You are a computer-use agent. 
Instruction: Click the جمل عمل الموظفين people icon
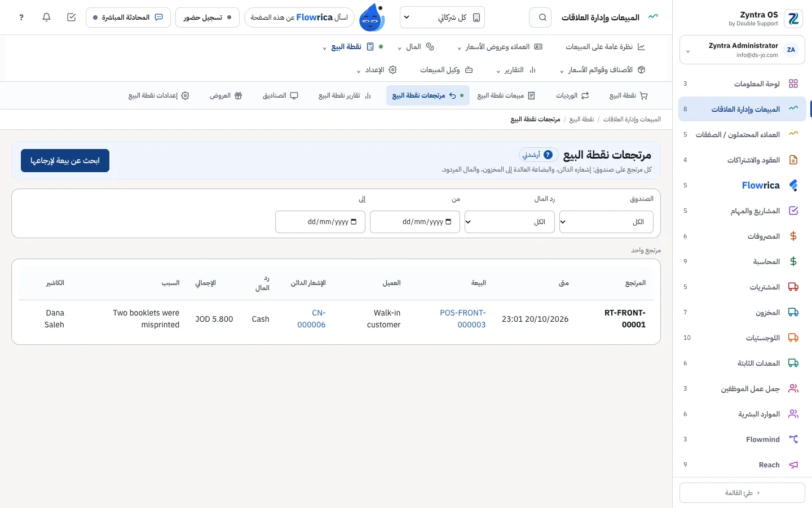(793, 388)
